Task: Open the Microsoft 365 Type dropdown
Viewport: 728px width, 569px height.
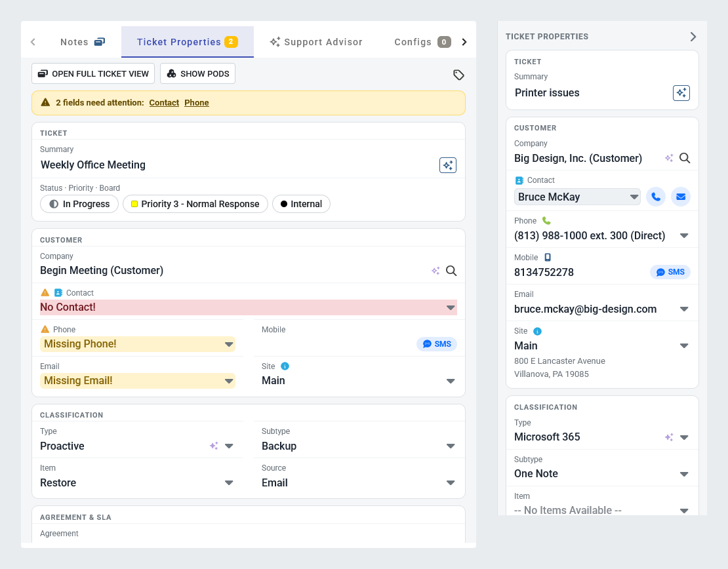Action: 684,437
